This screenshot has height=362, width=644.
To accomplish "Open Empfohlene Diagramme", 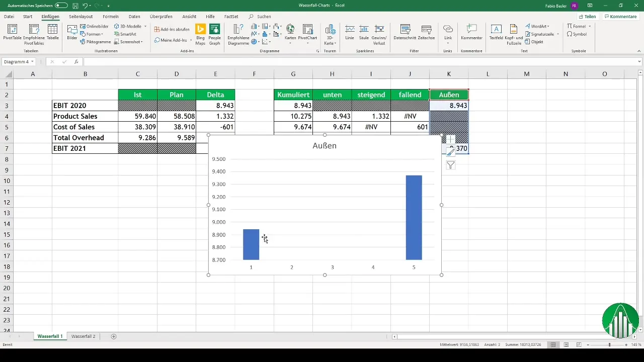I will 238,34.
